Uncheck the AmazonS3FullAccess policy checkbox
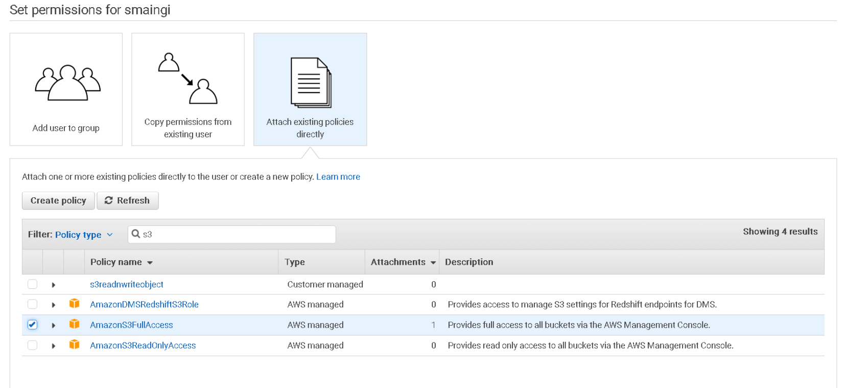This screenshot has height=388, width=868. pyautogui.click(x=32, y=325)
